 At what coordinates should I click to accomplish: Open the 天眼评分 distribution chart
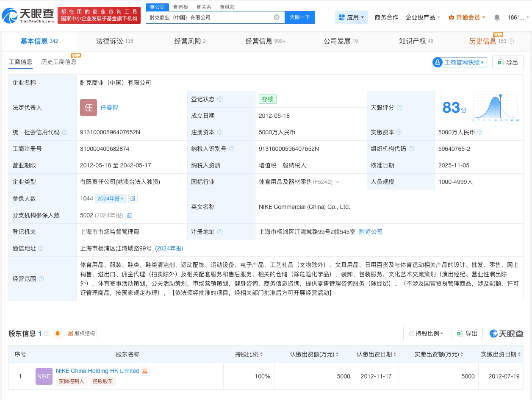pos(495,108)
